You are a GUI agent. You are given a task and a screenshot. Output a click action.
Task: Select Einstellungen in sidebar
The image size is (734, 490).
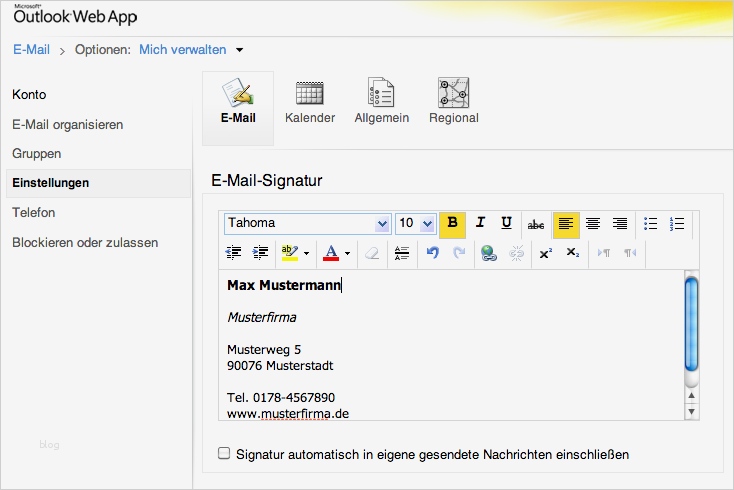click(98, 183)
